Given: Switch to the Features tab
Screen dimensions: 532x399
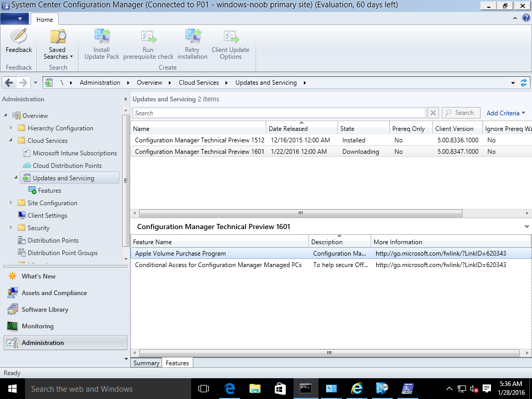Looking at the screenshot, I should [x=177, y=363].
